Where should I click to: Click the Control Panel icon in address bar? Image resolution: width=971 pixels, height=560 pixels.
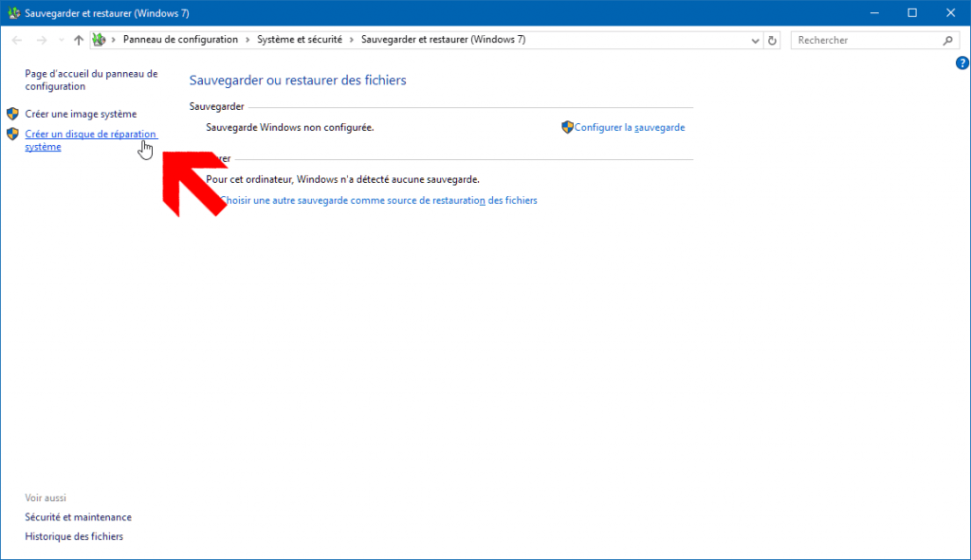coord(99,40)
